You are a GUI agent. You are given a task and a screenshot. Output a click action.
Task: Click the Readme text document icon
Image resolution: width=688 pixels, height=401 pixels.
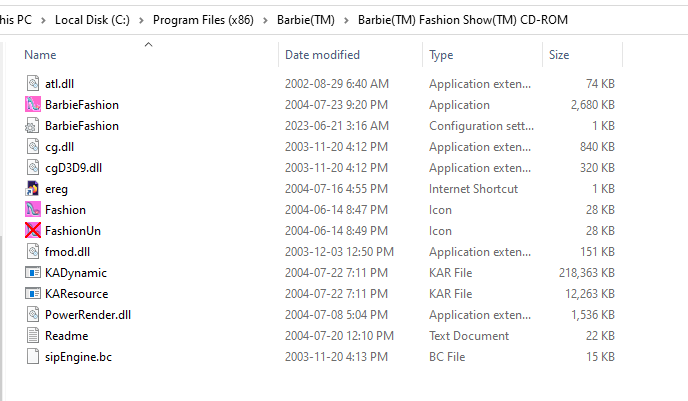point(32,335)
